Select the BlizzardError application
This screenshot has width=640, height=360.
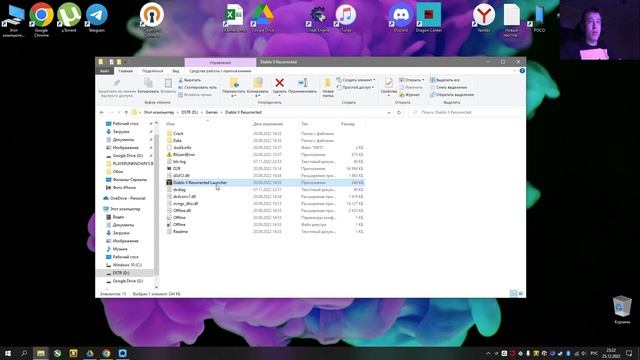[x=184, y=155]
